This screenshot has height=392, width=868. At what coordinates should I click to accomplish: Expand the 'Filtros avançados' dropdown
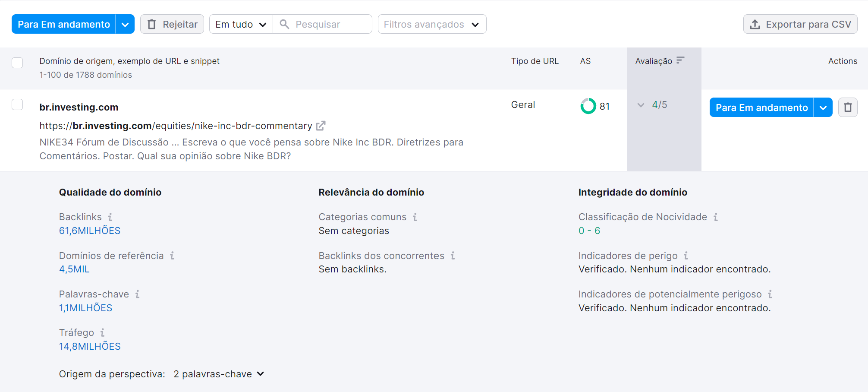pyautogui.click(x=432, y=24)
